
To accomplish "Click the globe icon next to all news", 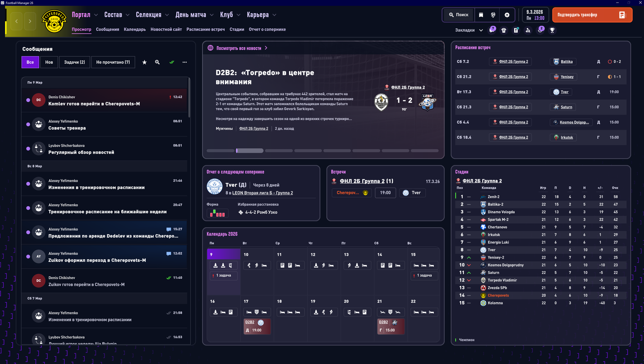I will [x=211, y=48].
